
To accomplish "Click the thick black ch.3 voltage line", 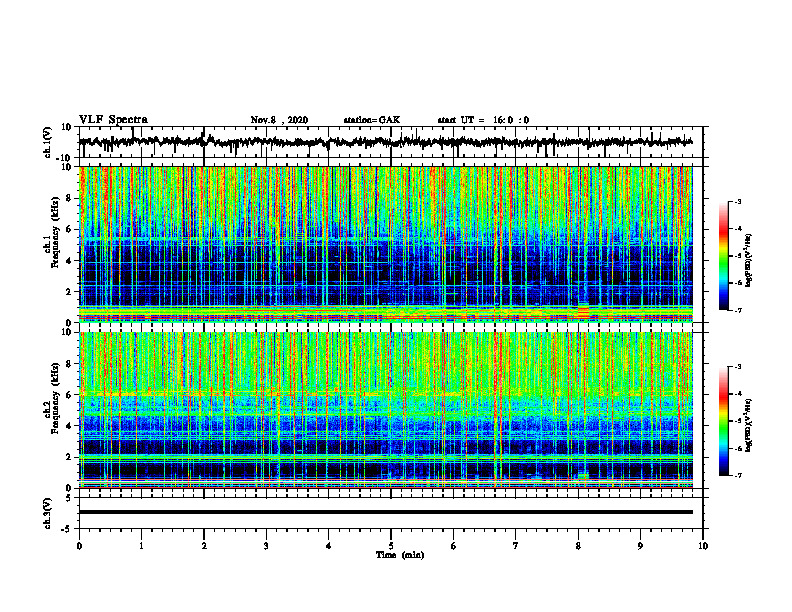I will (x=385, y=512).
